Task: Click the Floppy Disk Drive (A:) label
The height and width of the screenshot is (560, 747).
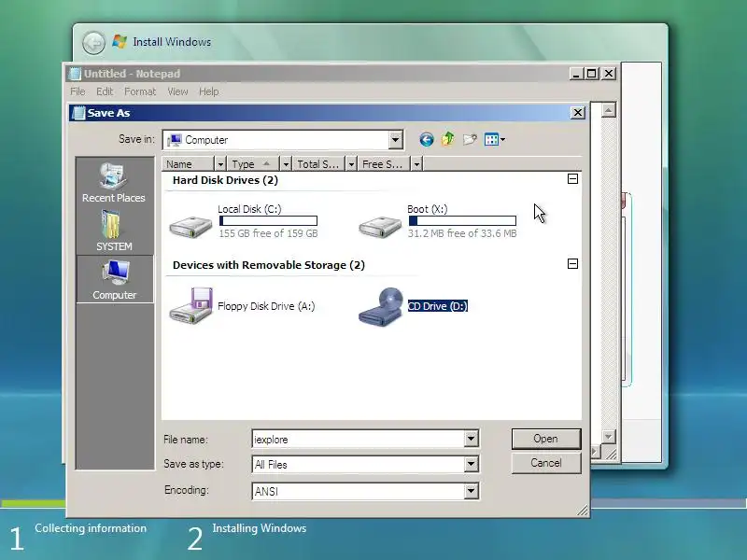Action: 266,306
